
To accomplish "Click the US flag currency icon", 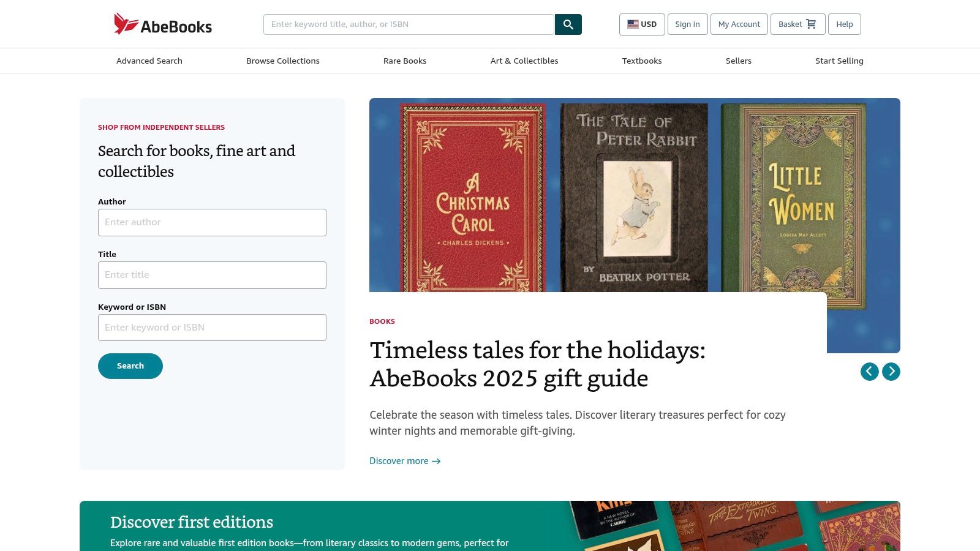I will (633, 24).
